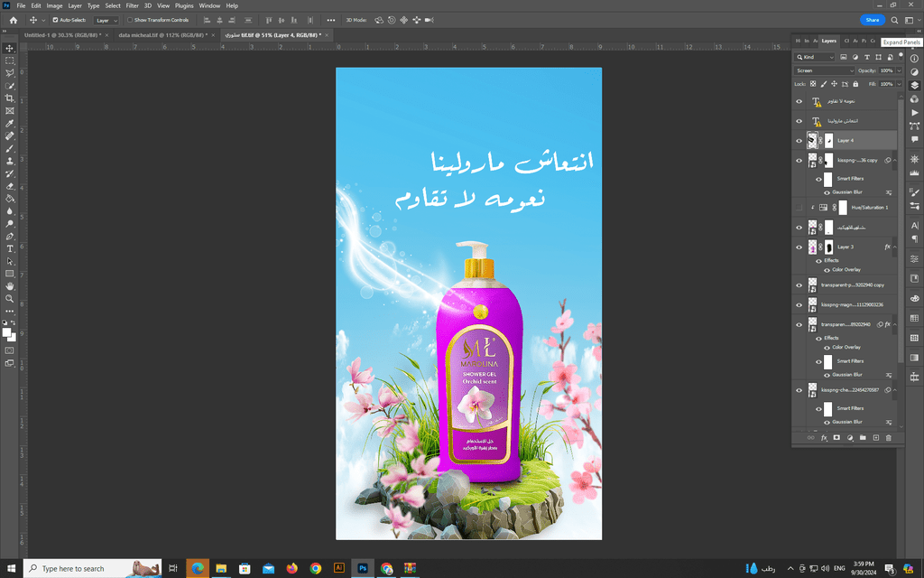The height and width of the screenshot is (578, 924).
Task: Click the blue Share button
Action: click(873, 20)
